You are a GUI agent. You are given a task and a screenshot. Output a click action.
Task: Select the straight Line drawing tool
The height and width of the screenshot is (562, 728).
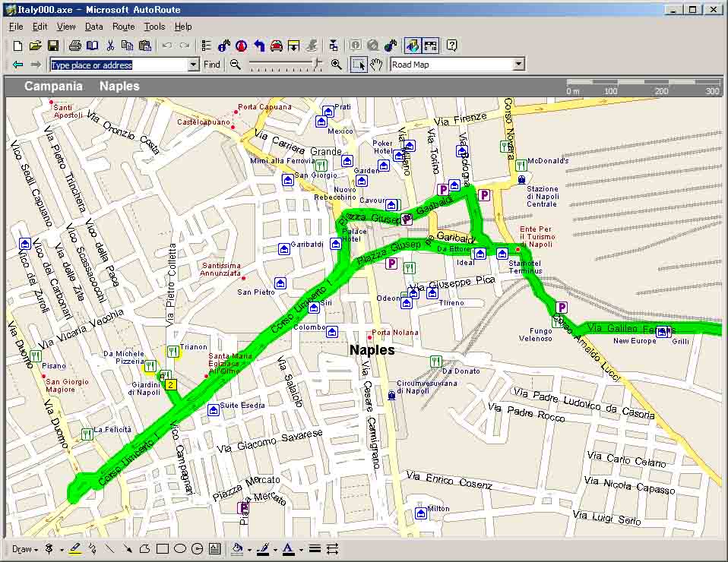pos(110,550)
